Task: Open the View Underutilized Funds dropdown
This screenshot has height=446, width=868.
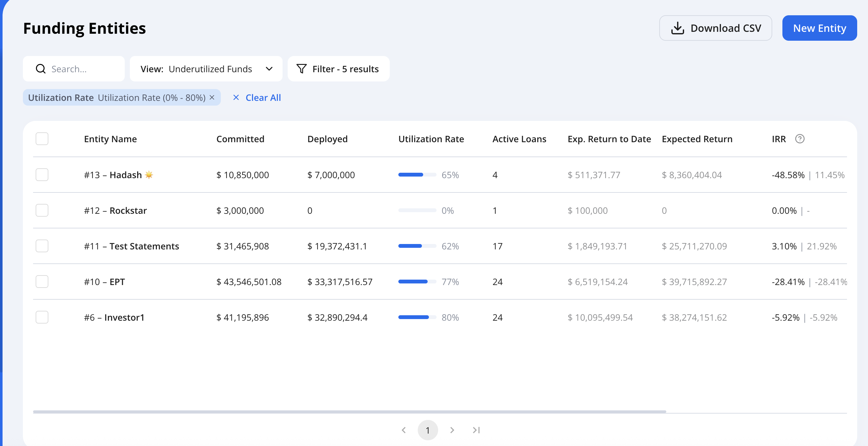Action: [206, 69]
